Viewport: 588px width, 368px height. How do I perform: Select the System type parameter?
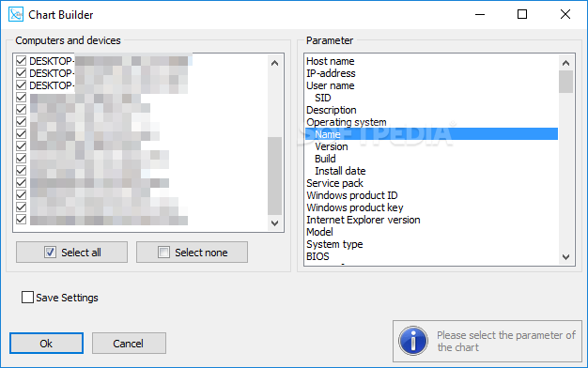pos(431,244)
